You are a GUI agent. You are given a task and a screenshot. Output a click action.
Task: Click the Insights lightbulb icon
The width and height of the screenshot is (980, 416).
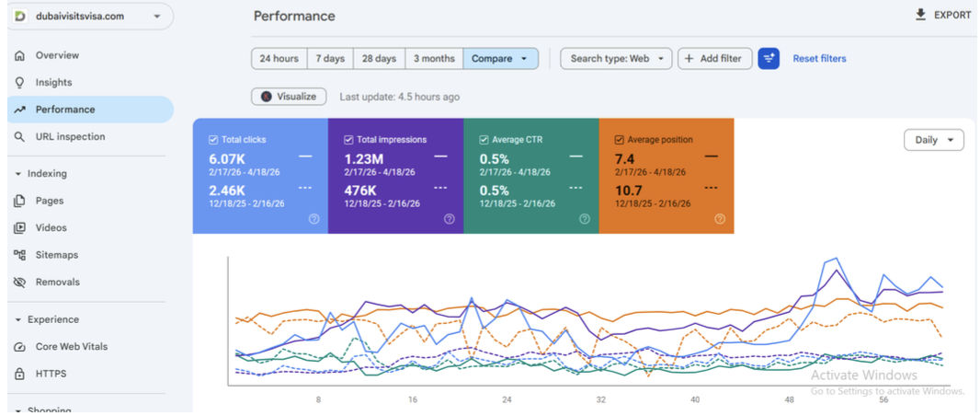coord(20,83)
